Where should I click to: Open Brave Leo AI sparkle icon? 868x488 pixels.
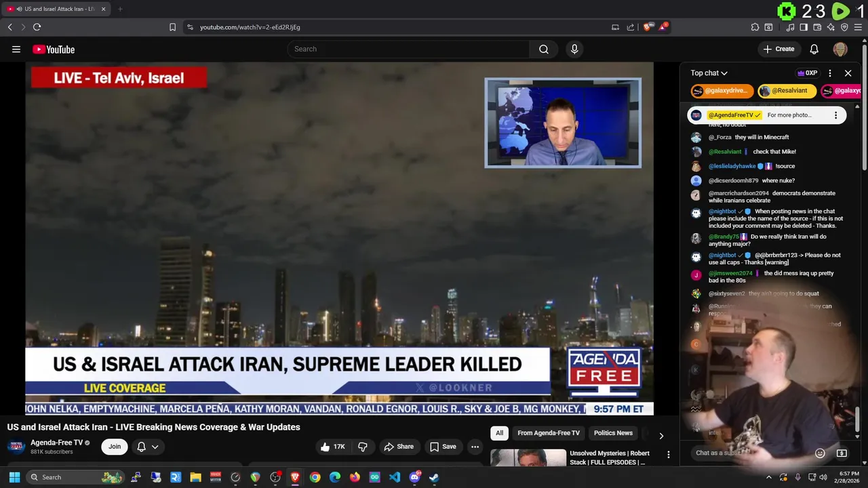[831, 27]
